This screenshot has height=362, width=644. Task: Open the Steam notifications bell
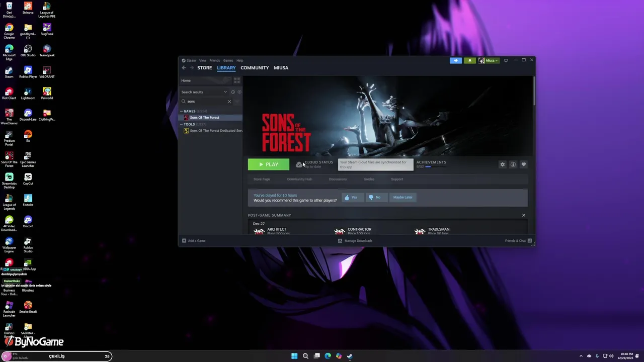469,60
